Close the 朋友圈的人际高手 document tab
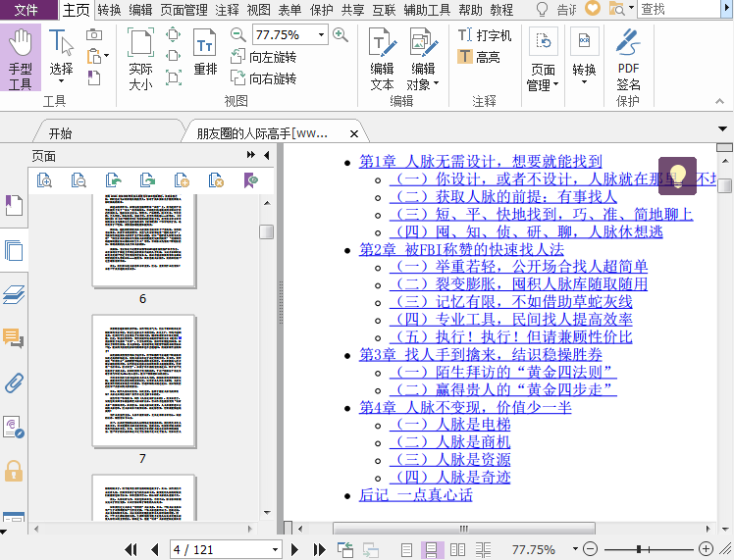The image size is (734, 560). click(354, 133)
